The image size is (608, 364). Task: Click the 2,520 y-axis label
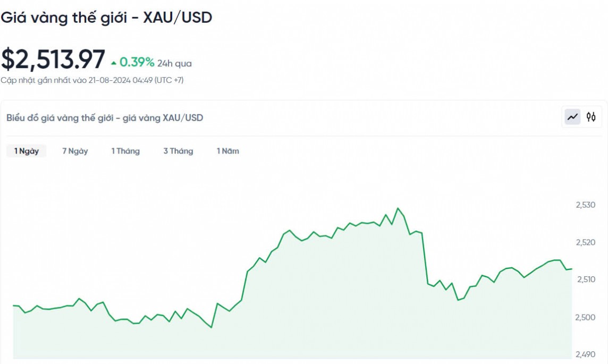(585, 242)
